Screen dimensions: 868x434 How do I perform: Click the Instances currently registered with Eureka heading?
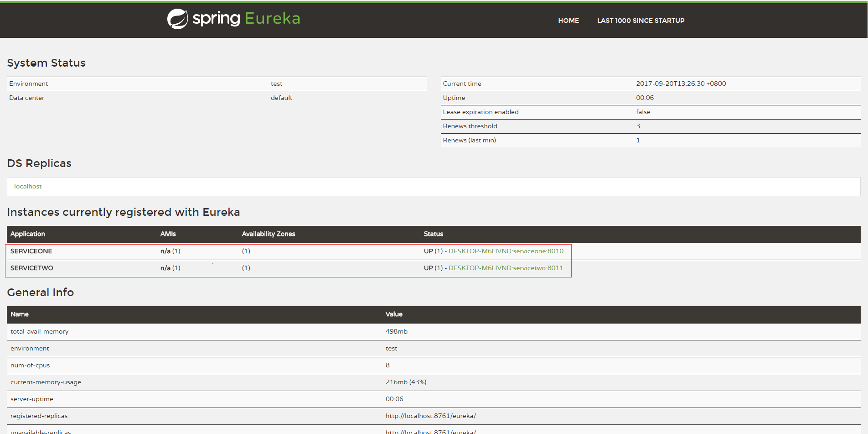point(124,212)
